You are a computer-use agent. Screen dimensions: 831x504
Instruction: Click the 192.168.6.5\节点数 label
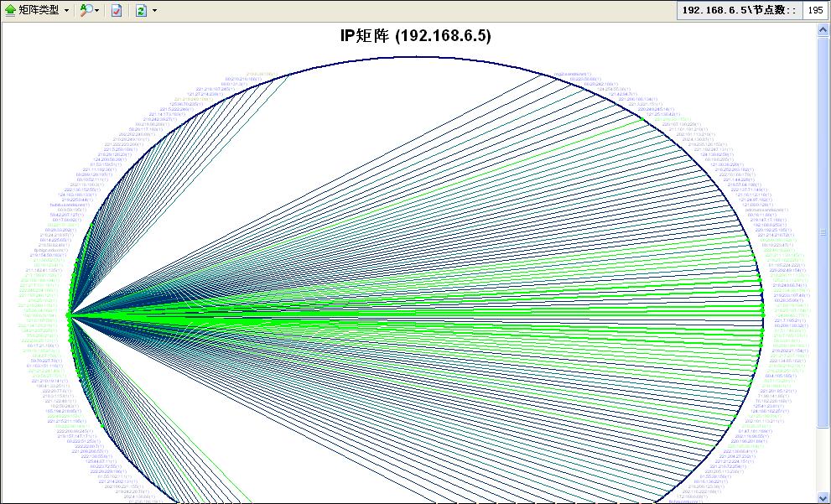(x=739, y=10)
